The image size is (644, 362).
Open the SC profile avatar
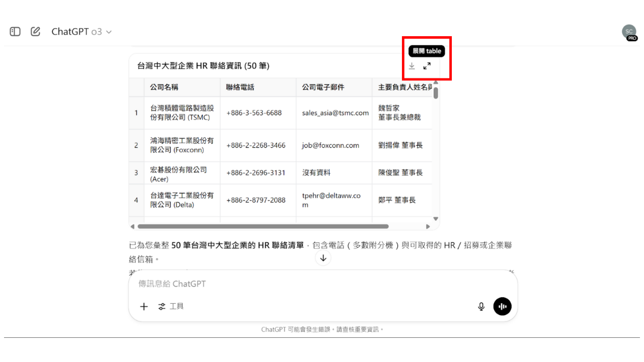point(629,31)
